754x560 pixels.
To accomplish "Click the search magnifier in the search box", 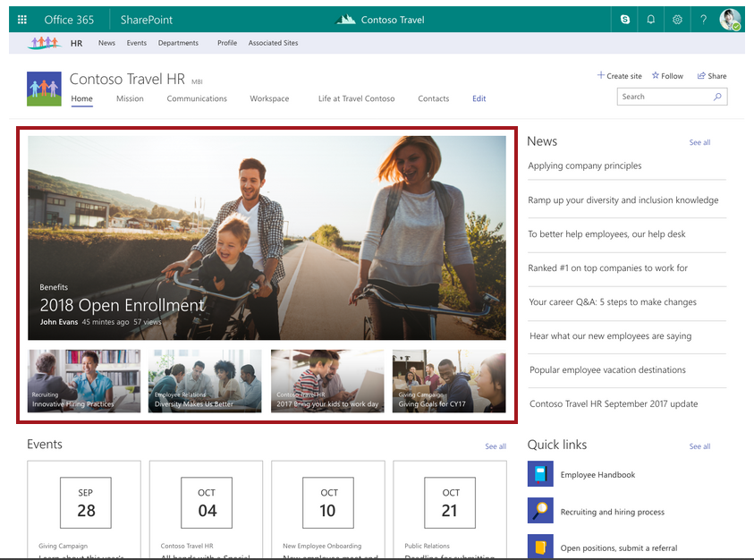I will point(716,96).
